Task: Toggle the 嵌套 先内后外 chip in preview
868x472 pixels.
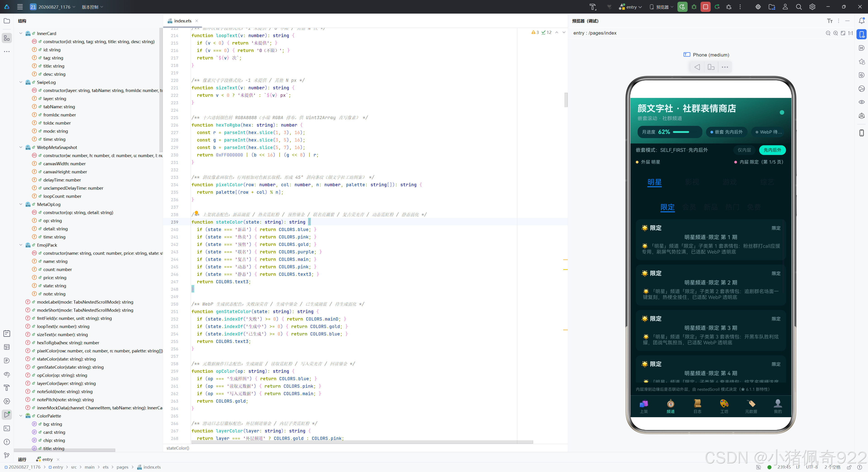Action: point(726,132)
